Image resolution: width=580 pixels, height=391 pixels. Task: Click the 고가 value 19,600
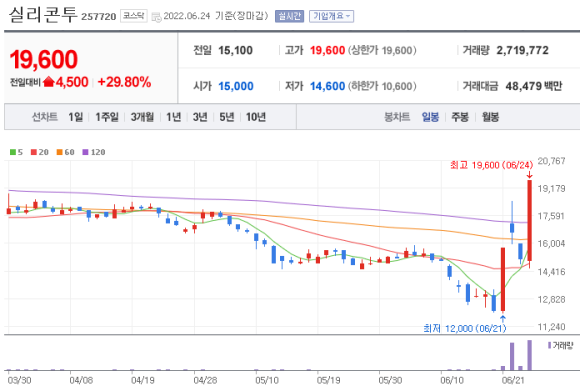(327, 50)
